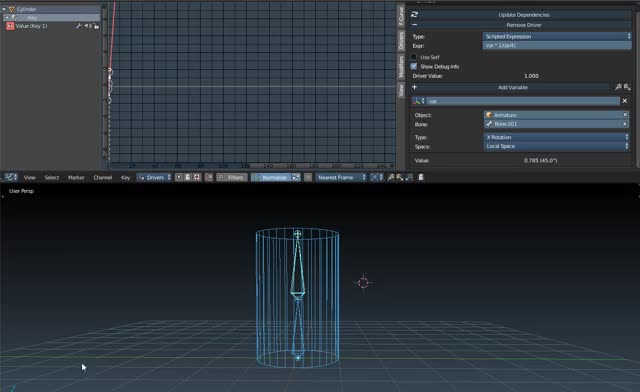Open the Channel menu in graph editor
The width and height of the screenshot is (640, 392).
click(102, 178)
